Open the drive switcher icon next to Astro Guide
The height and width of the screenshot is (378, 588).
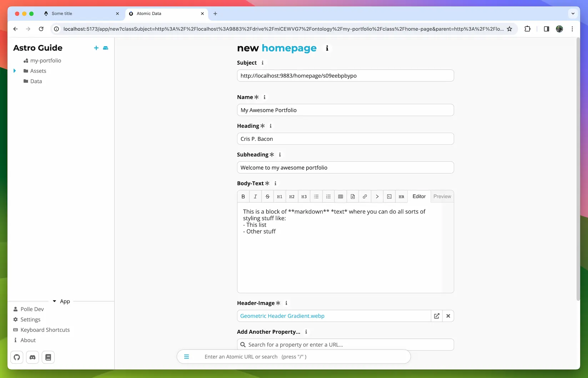106,48
